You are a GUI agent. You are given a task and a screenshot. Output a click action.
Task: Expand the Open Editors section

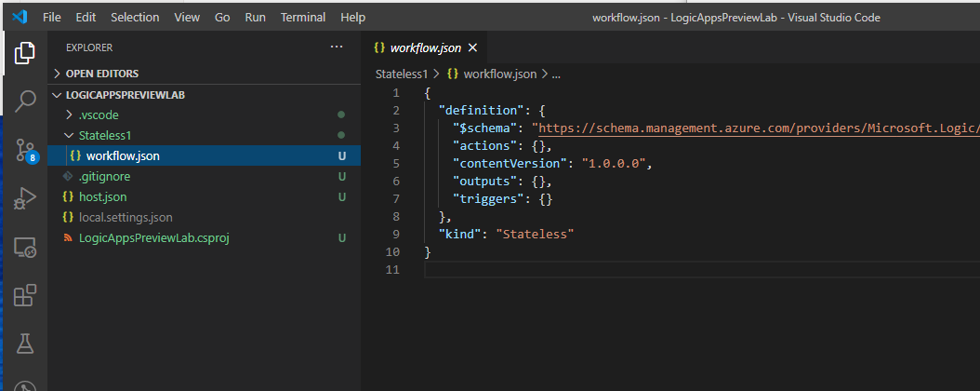click(205, 74)
